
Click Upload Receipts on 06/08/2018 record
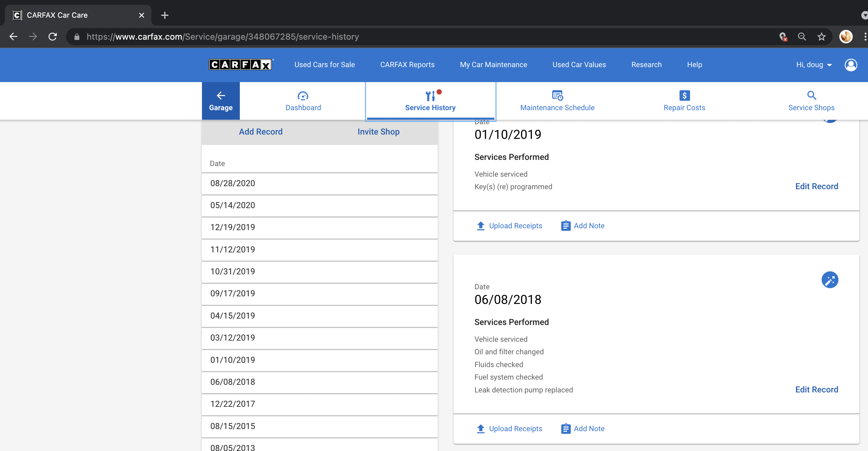[x=509, y=429]
